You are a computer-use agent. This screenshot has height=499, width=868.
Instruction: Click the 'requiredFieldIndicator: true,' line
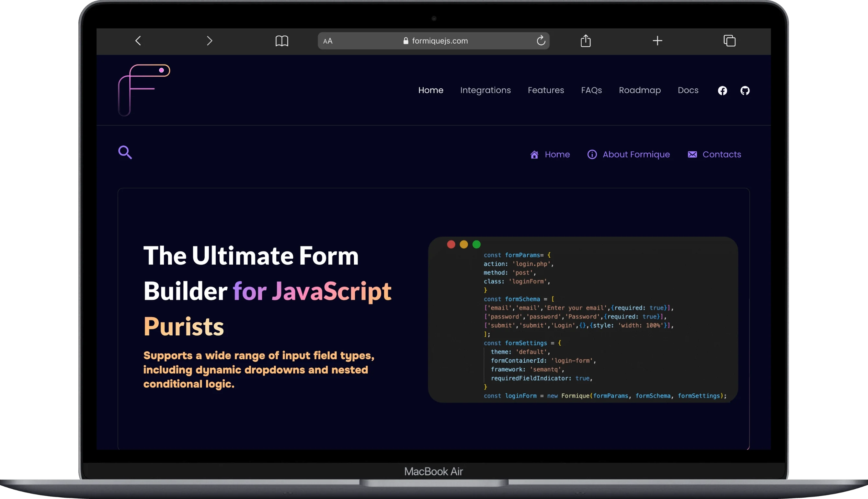coord(542,378)
